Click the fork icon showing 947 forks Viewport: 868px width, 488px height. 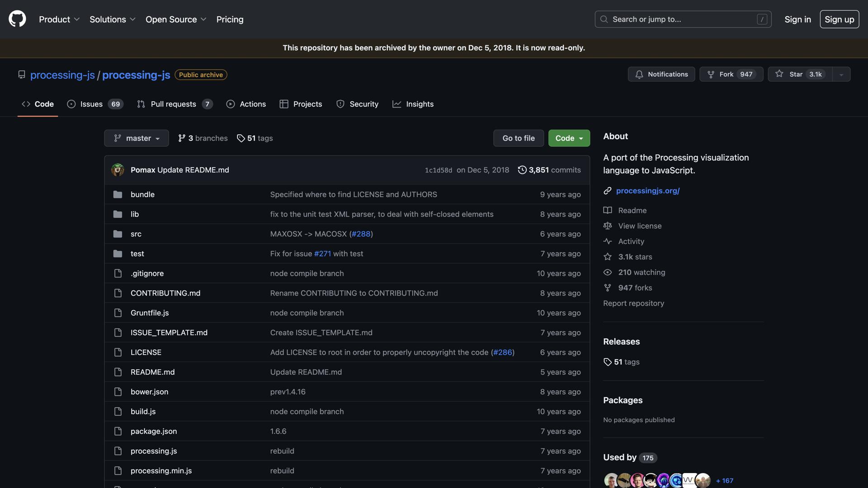(x=608, y=287)
